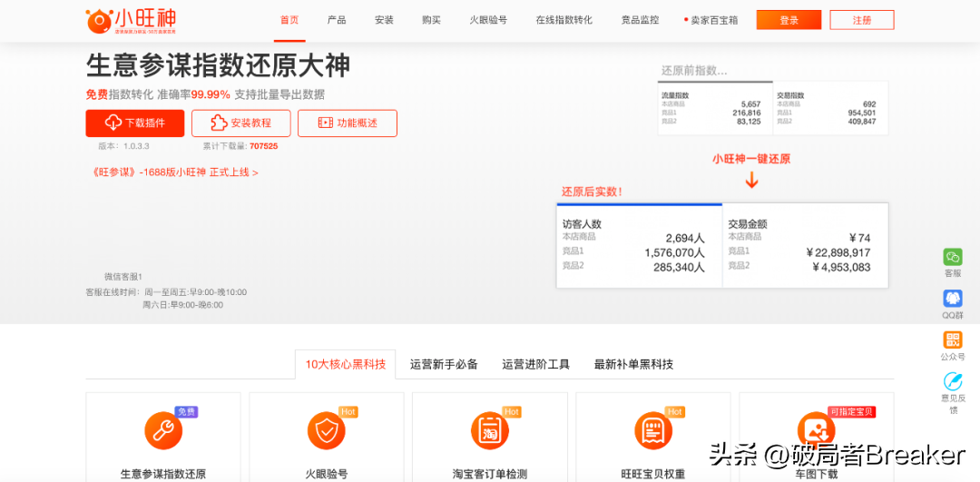The image size is (980, 482).
Task: Open 在线指数转化 in the navigation
Action: (x=563, y=20)
